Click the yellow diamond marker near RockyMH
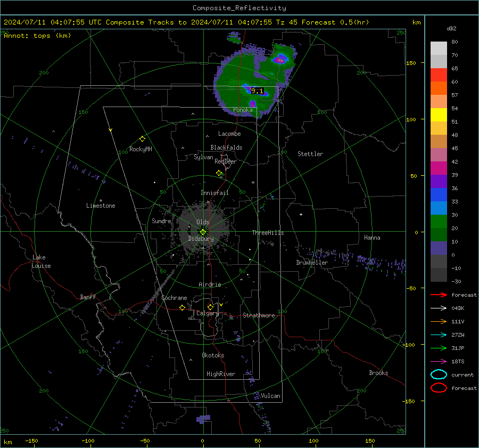The width and height of the screenshot is (479, 448). click(x=142, y=139)
